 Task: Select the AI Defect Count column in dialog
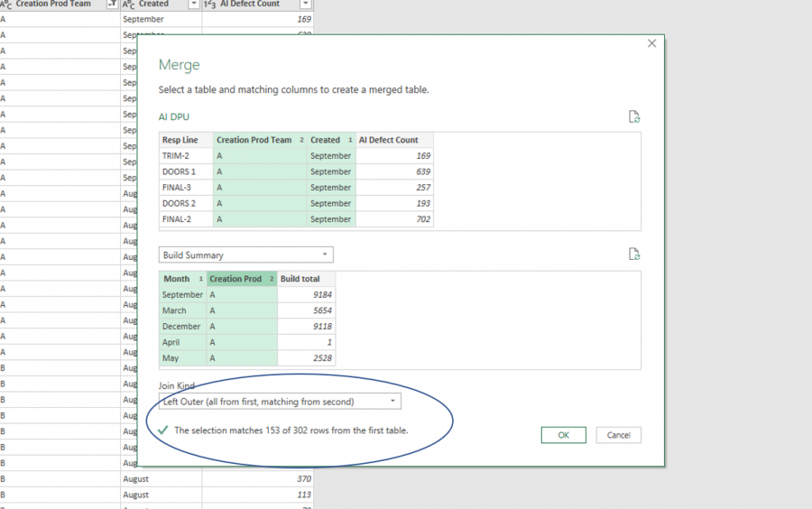click(x=394, y=140)
